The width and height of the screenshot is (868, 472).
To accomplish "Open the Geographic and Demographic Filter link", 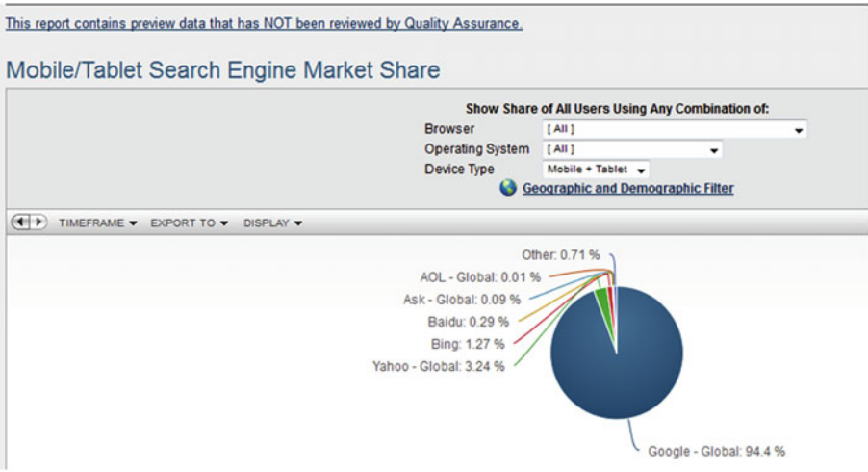I will [628, 189].
